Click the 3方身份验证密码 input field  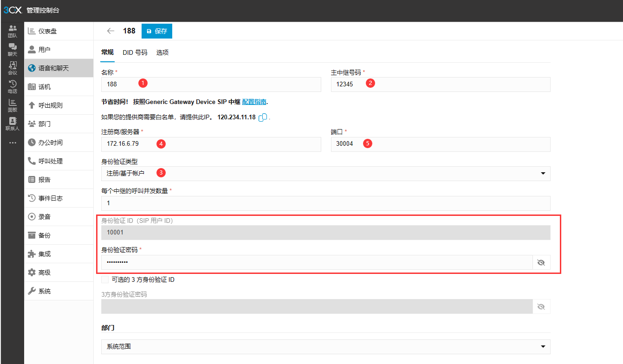click(x=317, y=306)
